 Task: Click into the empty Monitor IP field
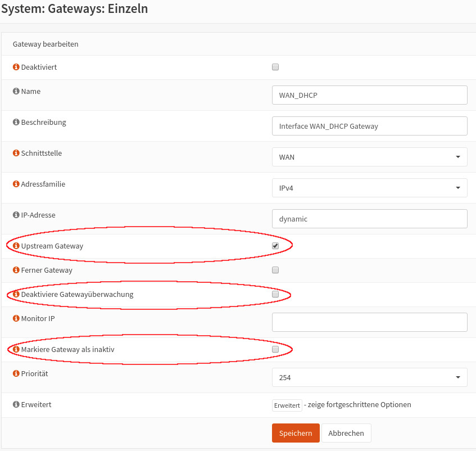click(369, 322)
